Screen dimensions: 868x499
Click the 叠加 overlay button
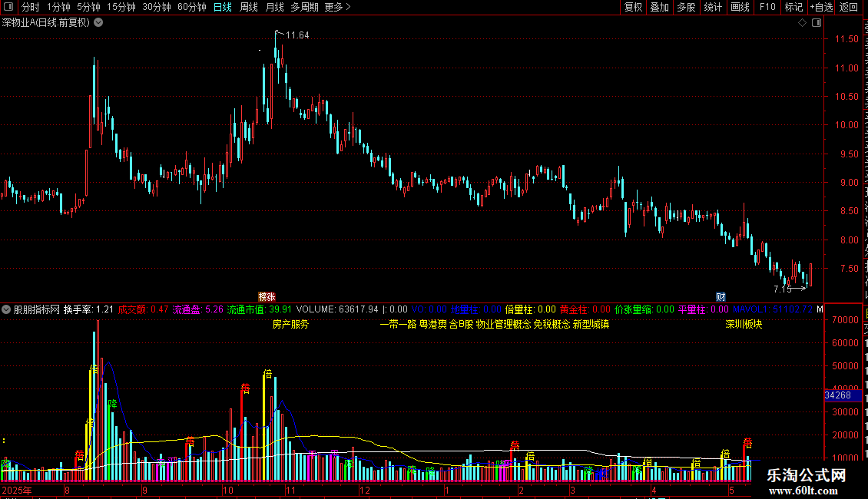tap(659, 7)
